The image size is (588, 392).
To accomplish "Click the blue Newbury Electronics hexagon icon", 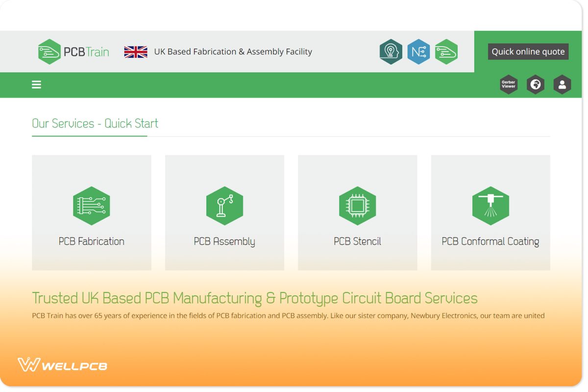I will click(x=418, y=51).
